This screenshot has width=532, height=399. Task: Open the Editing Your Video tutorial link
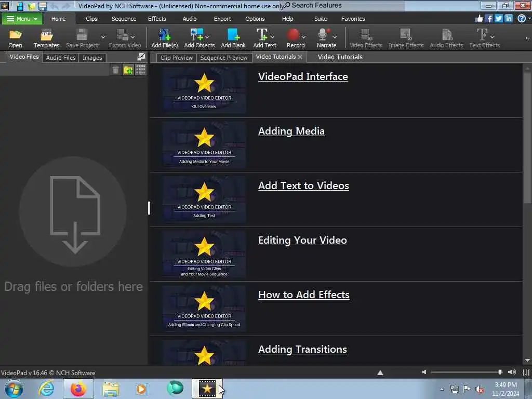click(302, 241)
